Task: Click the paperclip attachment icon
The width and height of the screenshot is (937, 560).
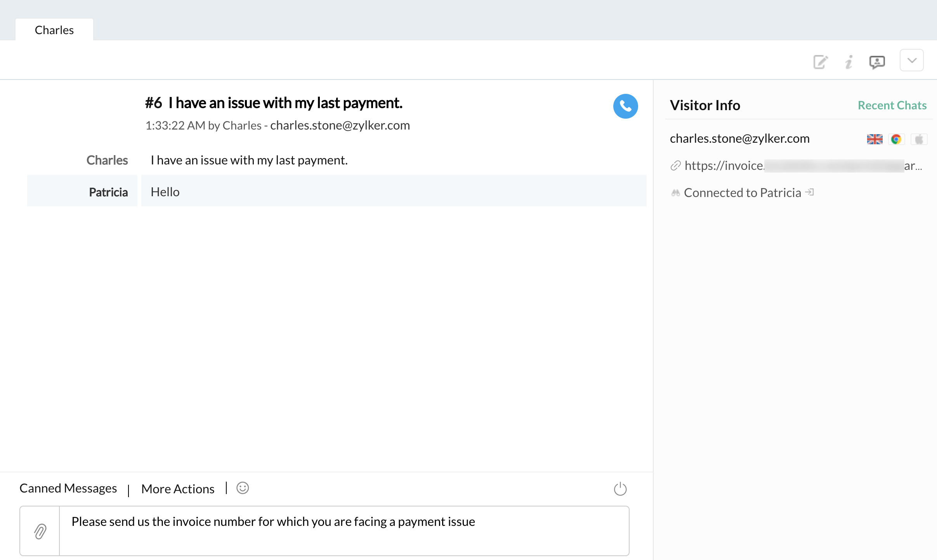Action: (40, 531)
